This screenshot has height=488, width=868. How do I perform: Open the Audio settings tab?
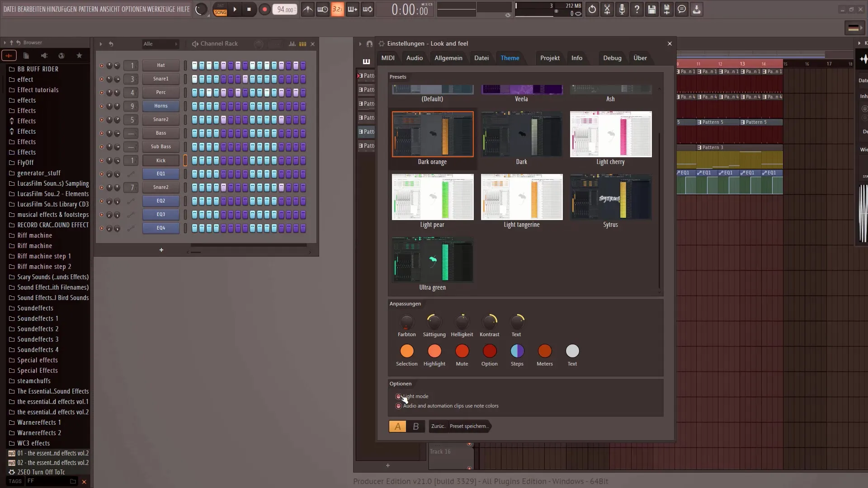point(415,58)
